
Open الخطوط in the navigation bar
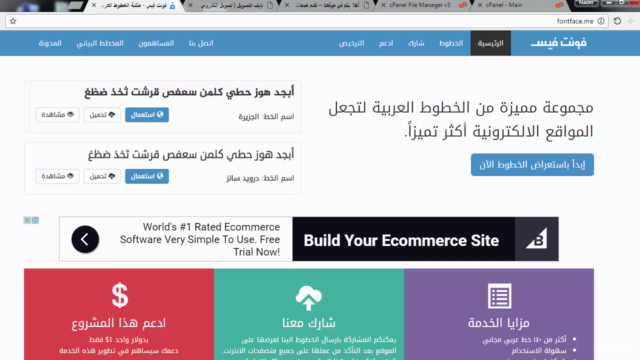pyautogui.click(x=451, y=43)
